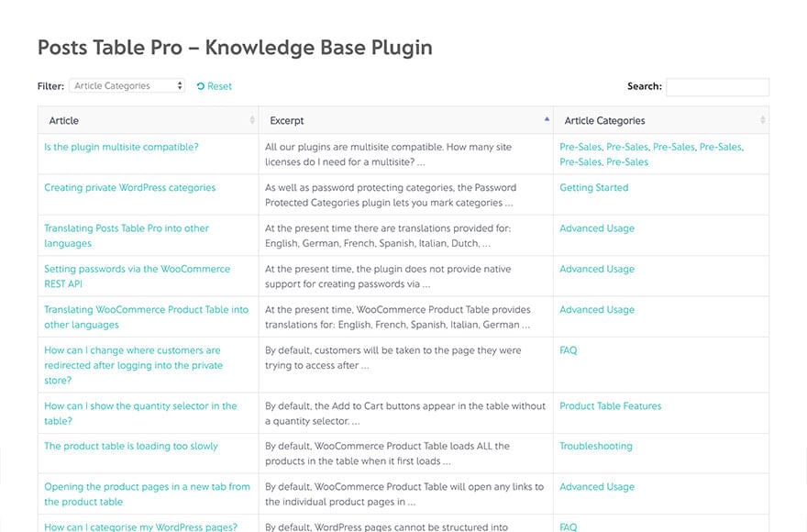Select the 'Getting Started' category link
Viewport: 807px width, 532px height.
pyautogui.click(x=593, y=186)
